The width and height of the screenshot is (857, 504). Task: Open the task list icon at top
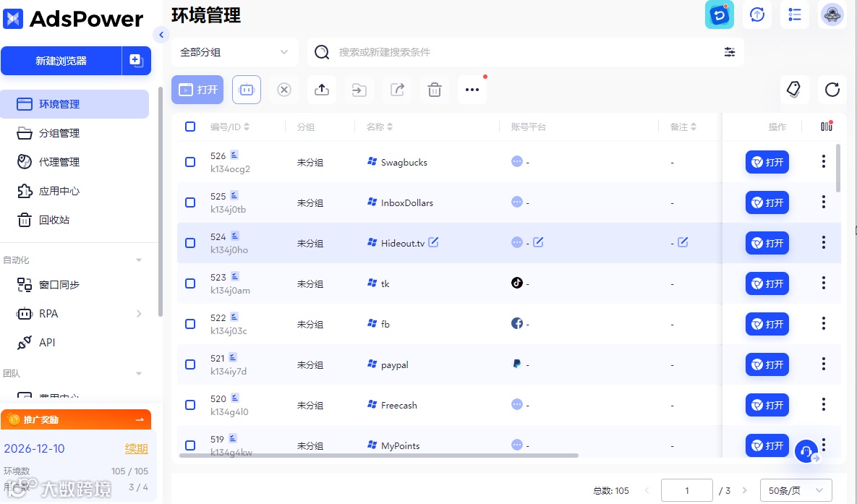(x=795, y=14)
